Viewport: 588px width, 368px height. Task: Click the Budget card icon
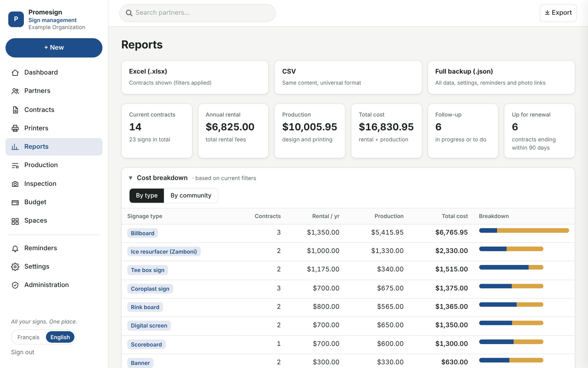[15, 202]
